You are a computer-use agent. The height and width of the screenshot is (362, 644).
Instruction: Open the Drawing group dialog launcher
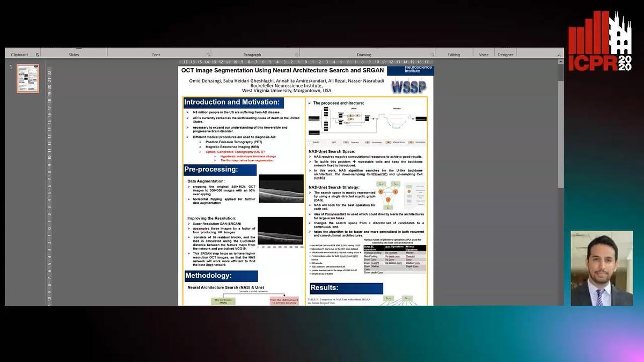pyautogui.click(x=431, y=55)
